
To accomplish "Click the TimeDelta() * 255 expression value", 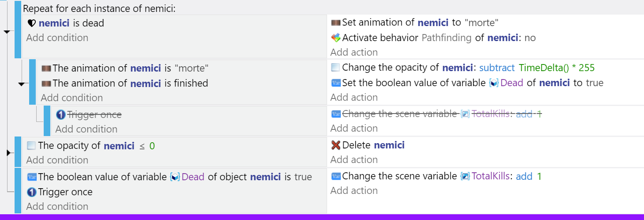I will 557,68.
